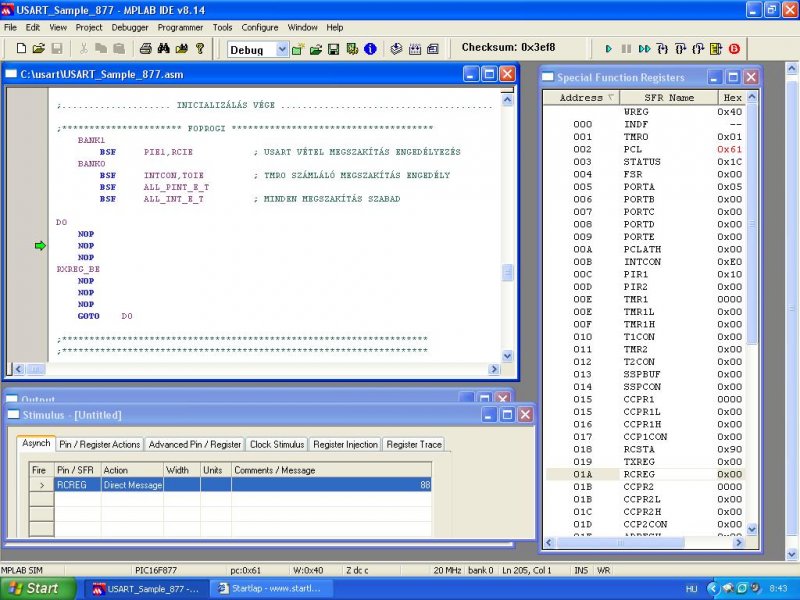This screenshot has height=600, width=800.
Task: Open the Pin / Register Actions tab
Action: (x=99, y=444)
